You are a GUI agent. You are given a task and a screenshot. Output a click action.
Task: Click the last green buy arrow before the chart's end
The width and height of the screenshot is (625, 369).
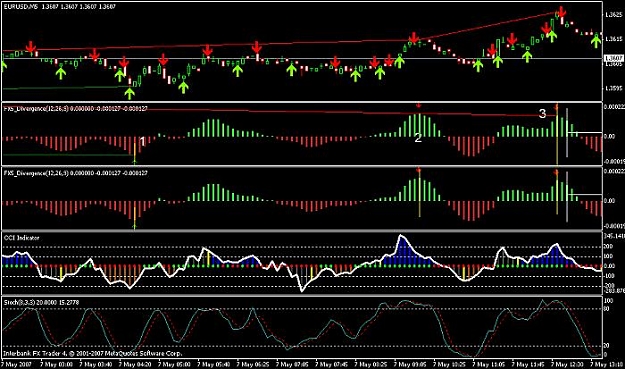(596, 41)
